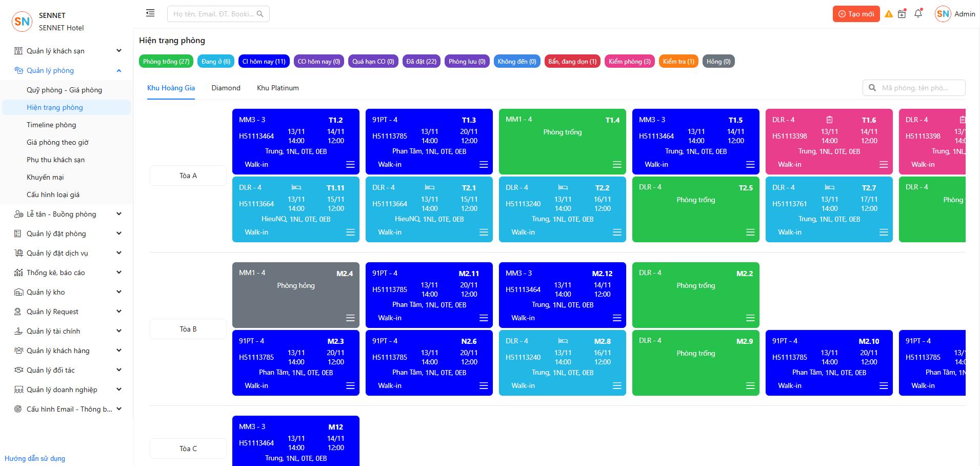The image size is (980, 466).
Task: Open the Hướng dẫn sử dụng link
Action: (x=35, y=458)
